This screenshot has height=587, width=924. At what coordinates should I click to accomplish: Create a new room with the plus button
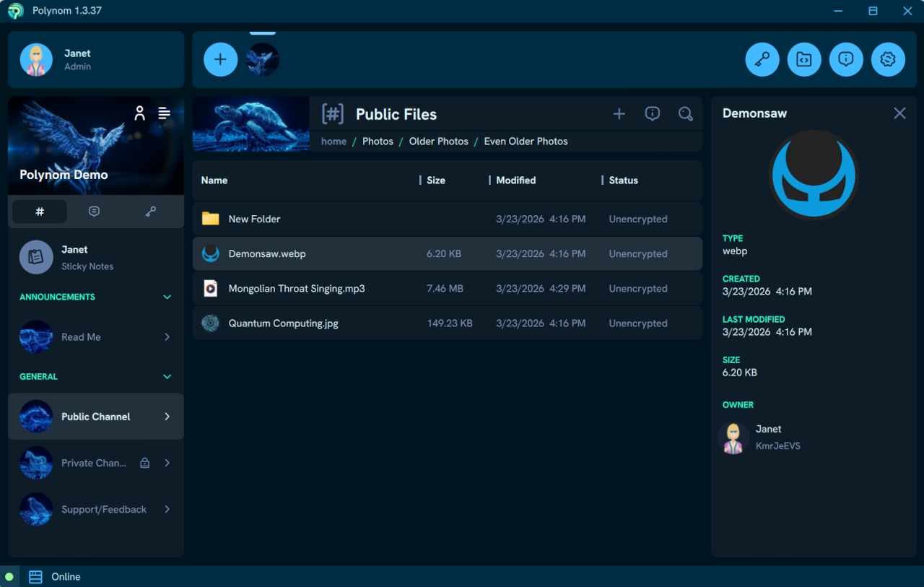click(220, 59)
